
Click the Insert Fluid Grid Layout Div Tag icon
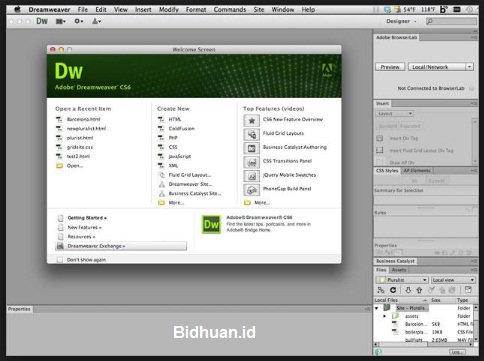tap(380, 150)
